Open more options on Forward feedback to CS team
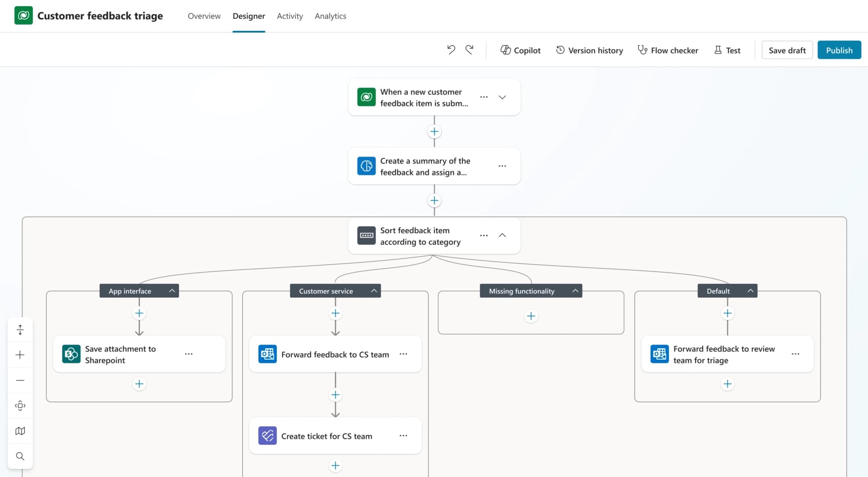This screenshot has width=868, height=477. pos(403,354)
